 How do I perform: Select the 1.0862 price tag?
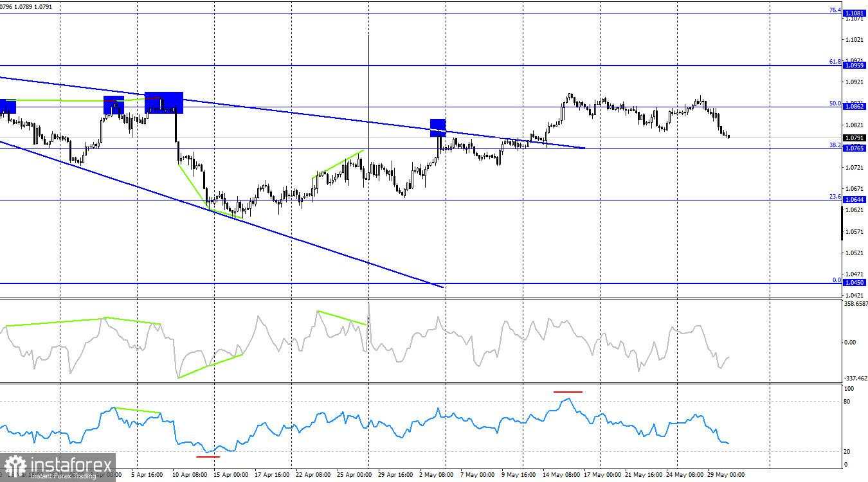point(854,107)
